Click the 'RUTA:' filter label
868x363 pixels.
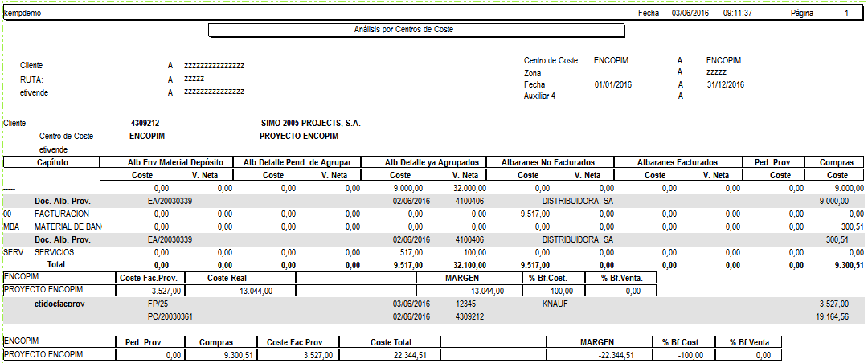[x=31, y=80]
